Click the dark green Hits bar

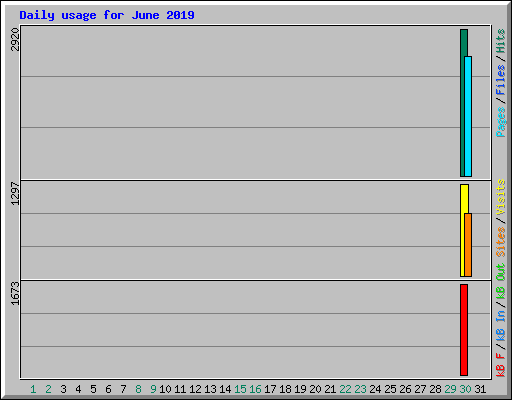462,103
